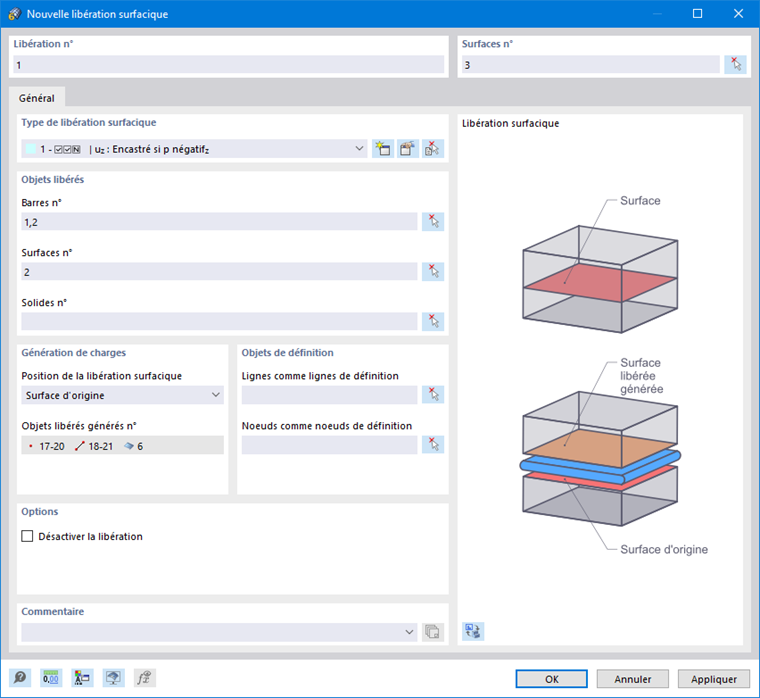Click the 'Options' section title

click(40, 512)
